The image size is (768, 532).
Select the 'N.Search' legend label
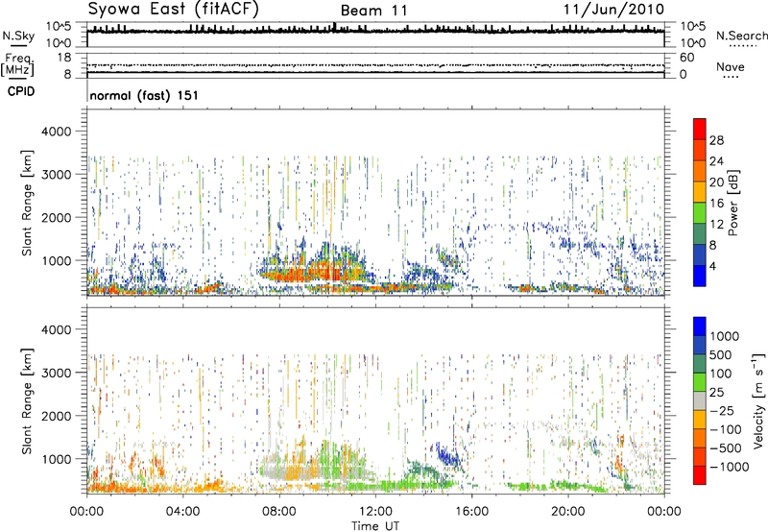[741, 36]
